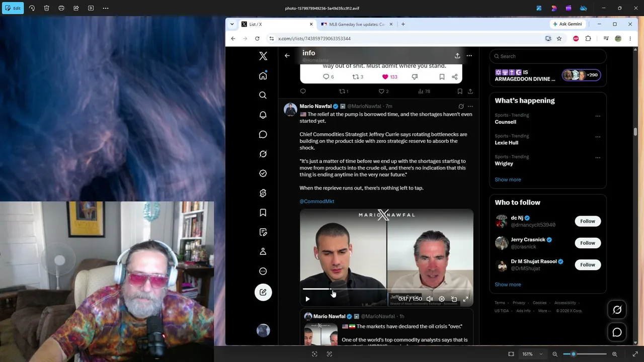This screenshot has width=644, height=362.
Task: Open Clipchamp icon in Photos title bar
Action: tap(569, 8)
